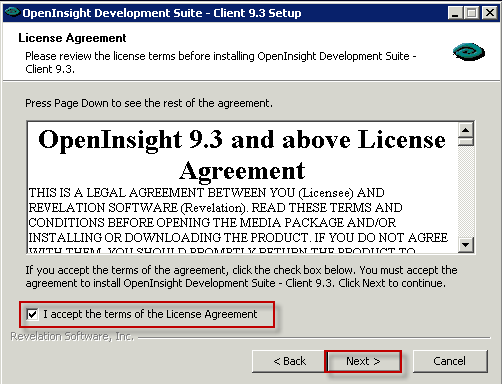
Task: Click 'OpenInsight 9.3 and above License' title
Action: [242, 139]
